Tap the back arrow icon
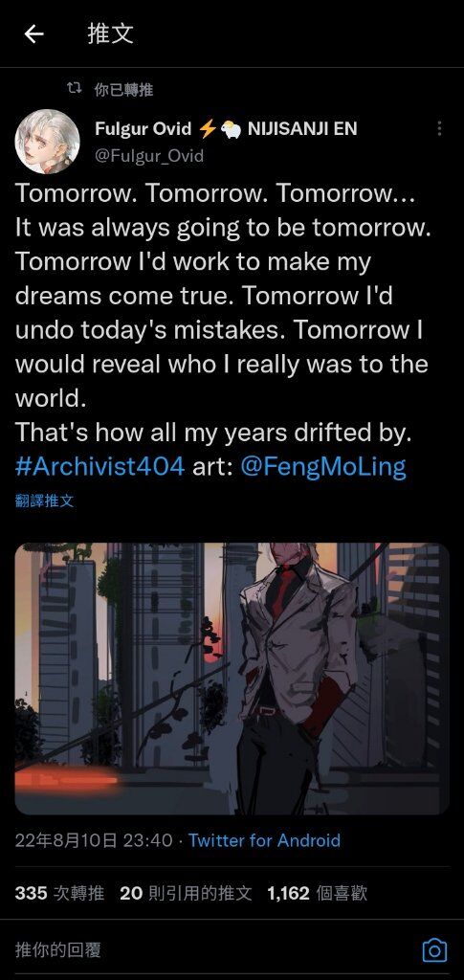 [x=33, y=33]
